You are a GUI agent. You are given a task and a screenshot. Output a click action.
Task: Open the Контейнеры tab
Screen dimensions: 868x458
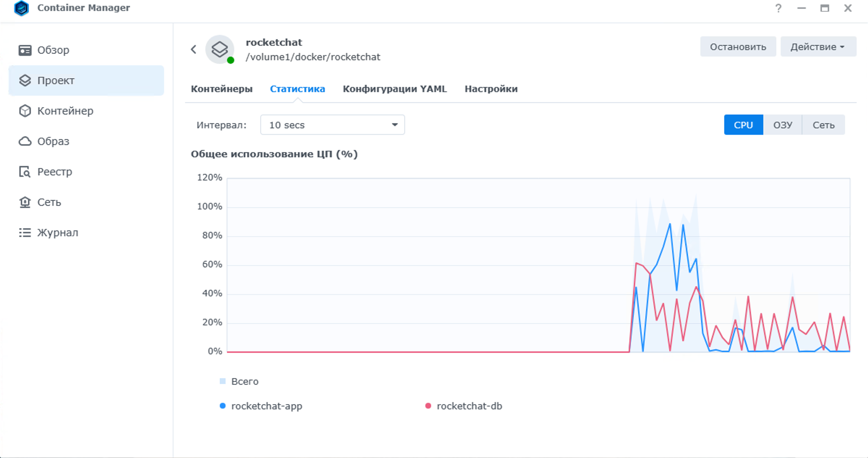(222, 89)
